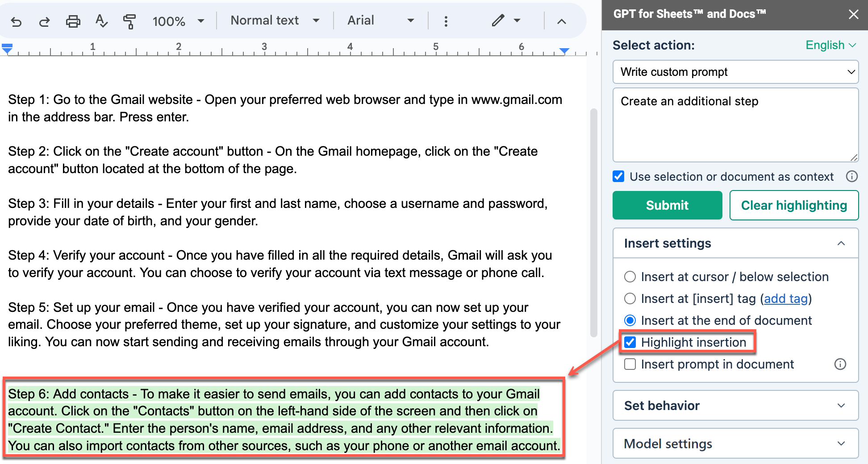Image resolution: width=868 pixels, height=464 pixels.
Task: Expand the Set behavior section
Action: (x=735, y=406)
